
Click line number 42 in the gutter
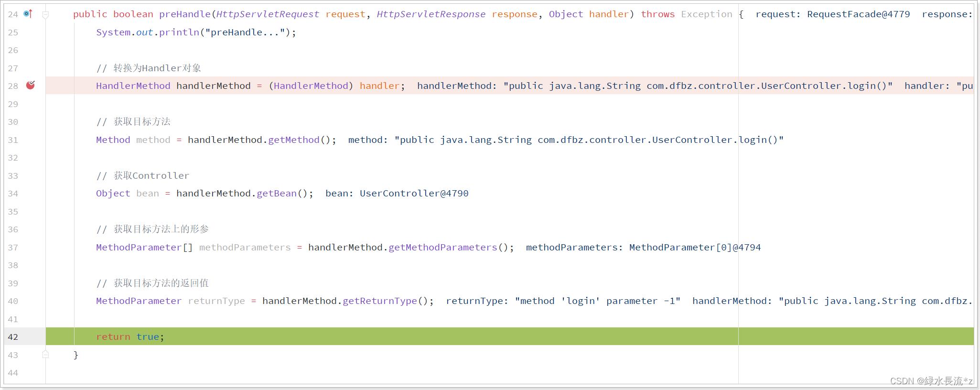coord(13,337)
